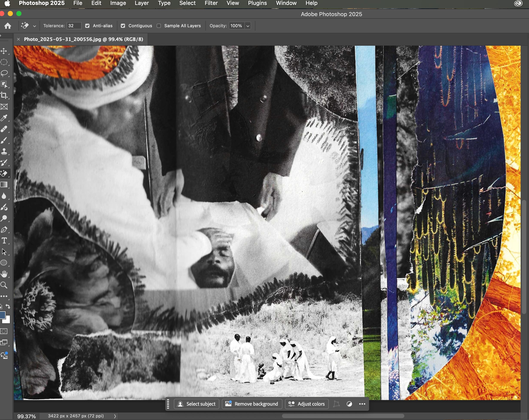Select the Clone Stamp tool
Screen dimensions: 529x420
(4, 151)
